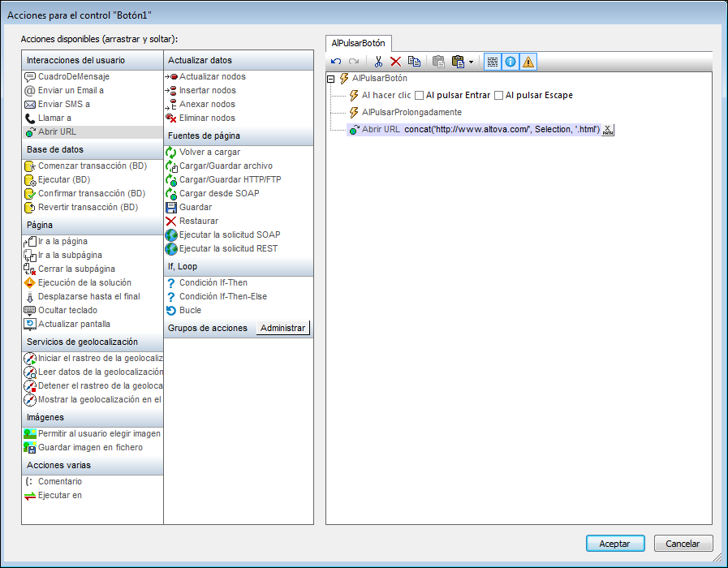Image resolution: width=728 pixels, height=568 pixels.
Task: Select Detener el rastreo de geolocalización
Action: tap(93, 385)
